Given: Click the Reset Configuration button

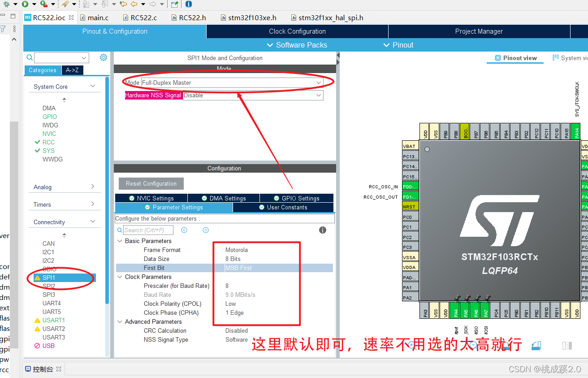Looking at the screenshot, I should tap(151, 183).
